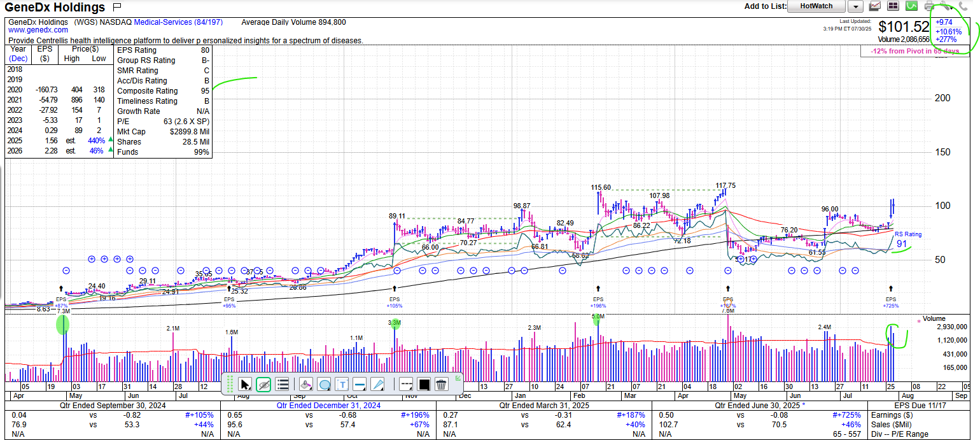Image resolution: width=980 pixels, height=440 pixels.
Task: Click the SMR Rating row
Action: [163, 71]
